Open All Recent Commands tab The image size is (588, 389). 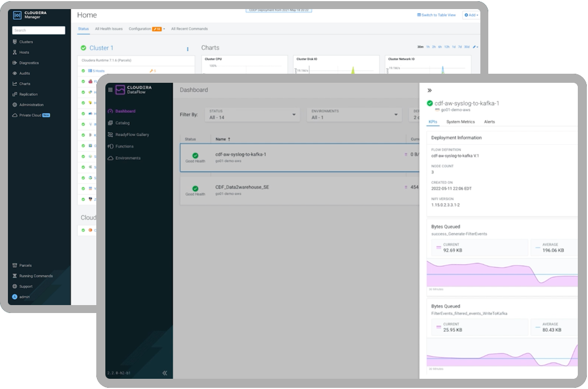pyautogui.click(x=189, y=28)
